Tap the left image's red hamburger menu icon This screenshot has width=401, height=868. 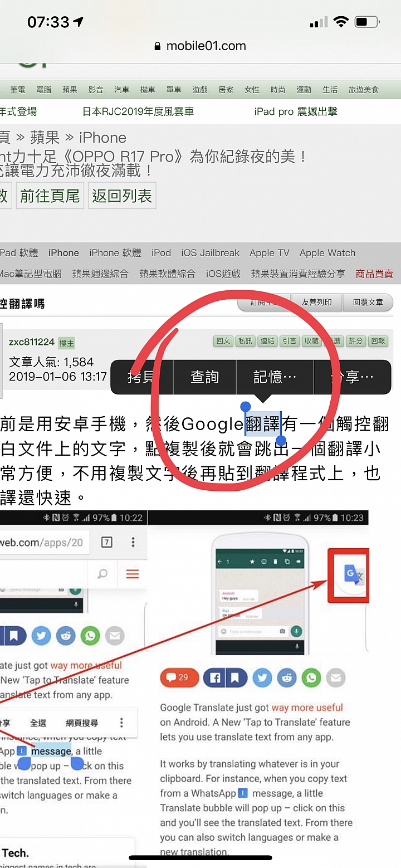(133, 574)
